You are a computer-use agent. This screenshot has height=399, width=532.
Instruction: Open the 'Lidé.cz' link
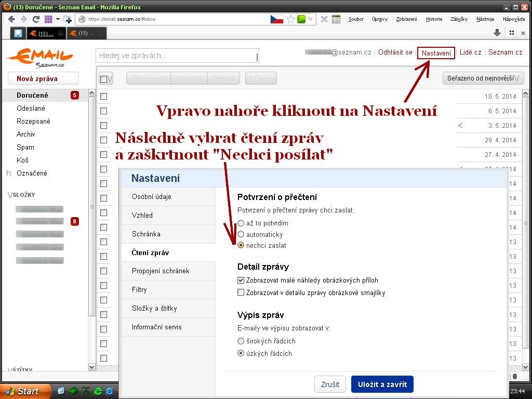point(470,52)
